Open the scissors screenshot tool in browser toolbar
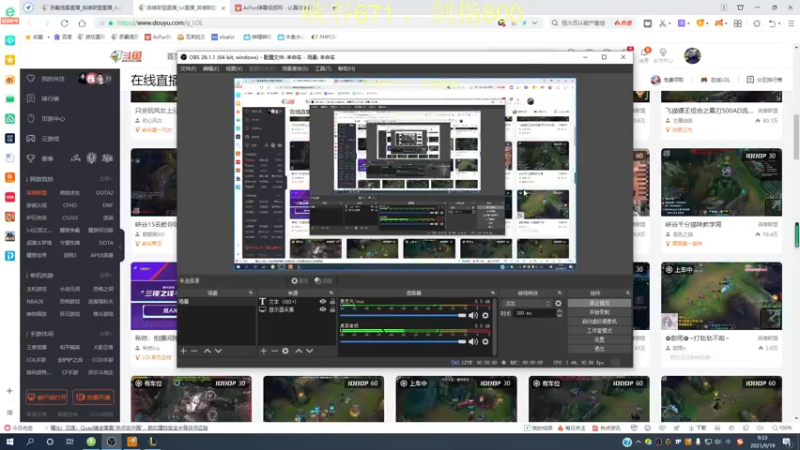This screenshot has height=450, width=800. [662, 23]
